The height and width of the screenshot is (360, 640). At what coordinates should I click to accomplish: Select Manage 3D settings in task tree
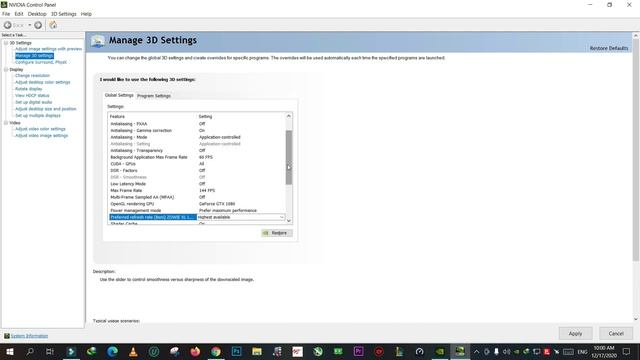34,56
